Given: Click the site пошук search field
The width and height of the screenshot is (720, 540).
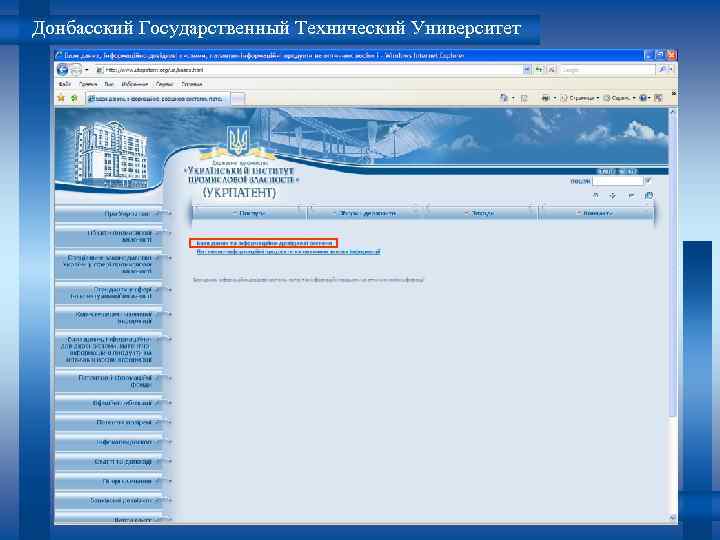Looking at the screenshot, I should (x=618, y=181).
